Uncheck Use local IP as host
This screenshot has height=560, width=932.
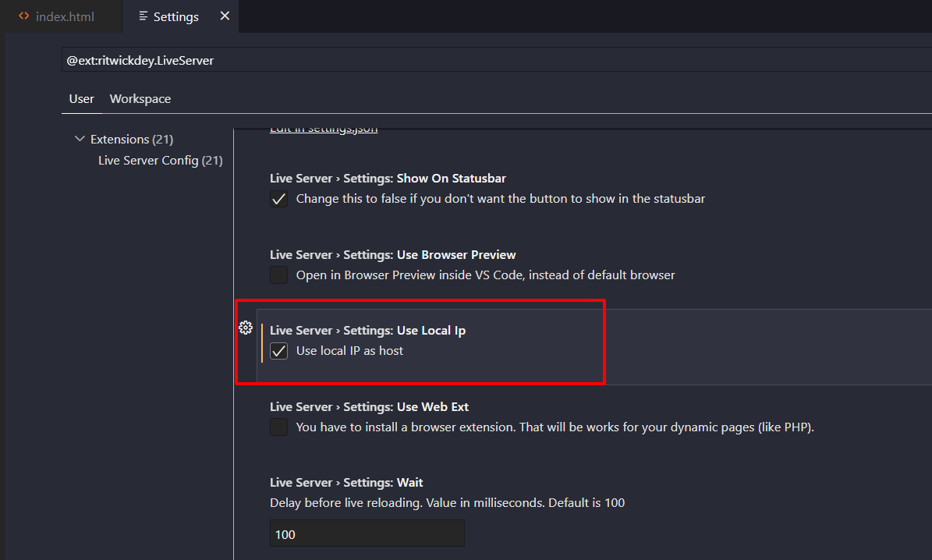coord(278,351)
